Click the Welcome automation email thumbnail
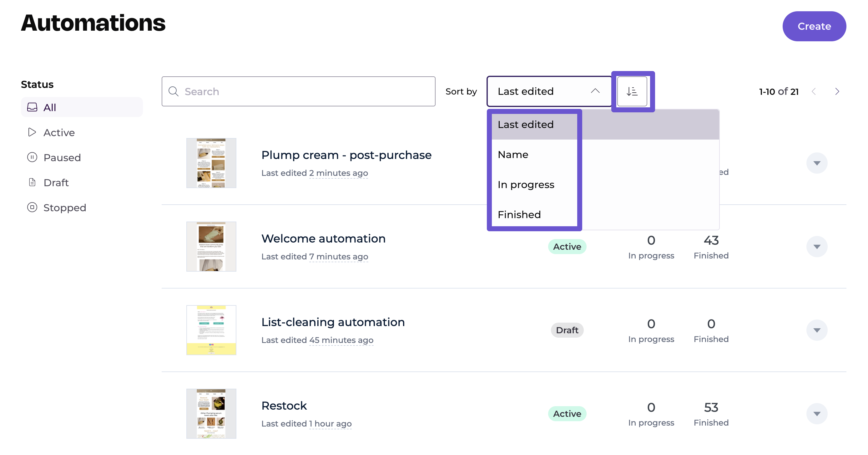The height and width of the screenshot is (455, 868). pyautogui.click(x=211, y=247)
